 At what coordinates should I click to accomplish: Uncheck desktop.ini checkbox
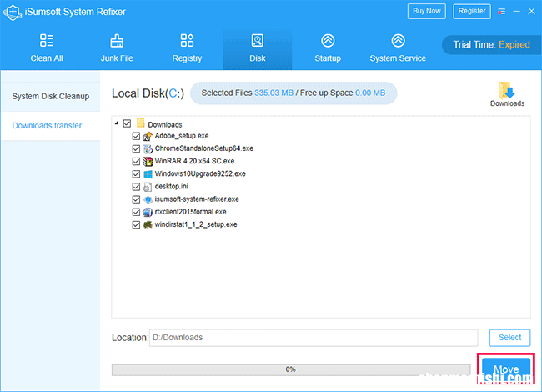click(136, 187)
